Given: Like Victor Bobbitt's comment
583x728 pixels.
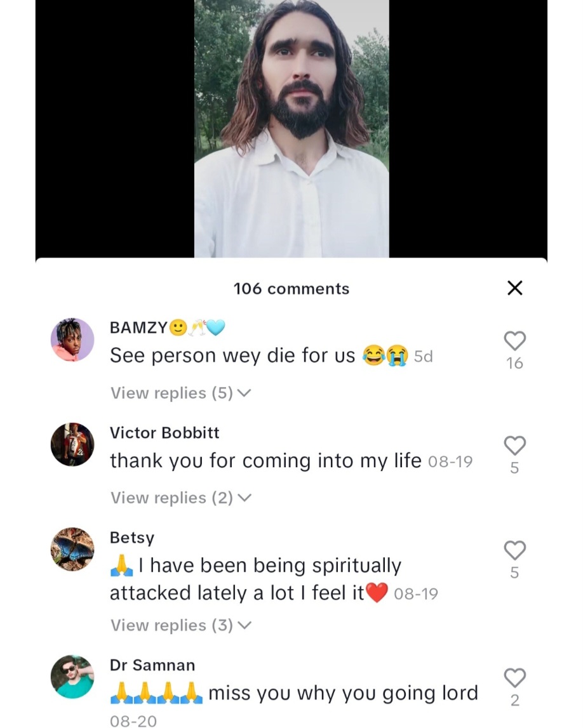Looking at the screenshot, I should coord(515,446).
